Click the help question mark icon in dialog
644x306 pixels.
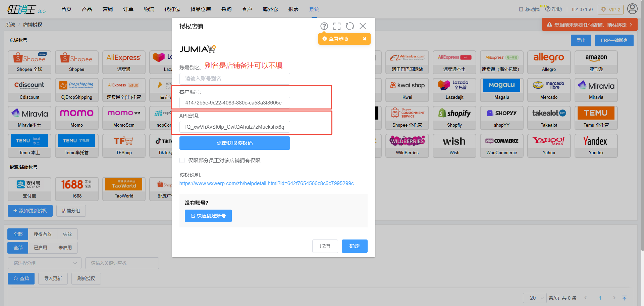[324, 26]
